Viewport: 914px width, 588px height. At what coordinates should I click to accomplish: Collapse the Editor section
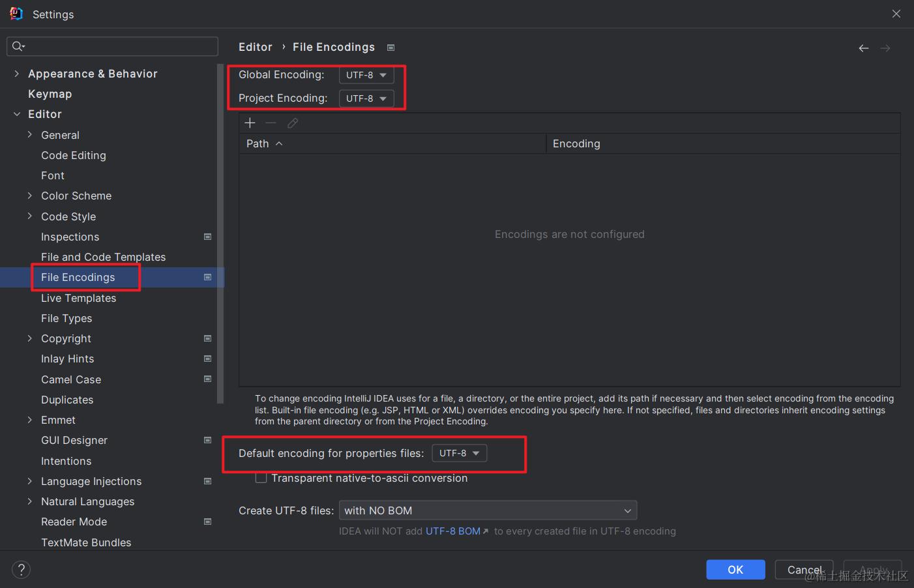tap(16, 114)
